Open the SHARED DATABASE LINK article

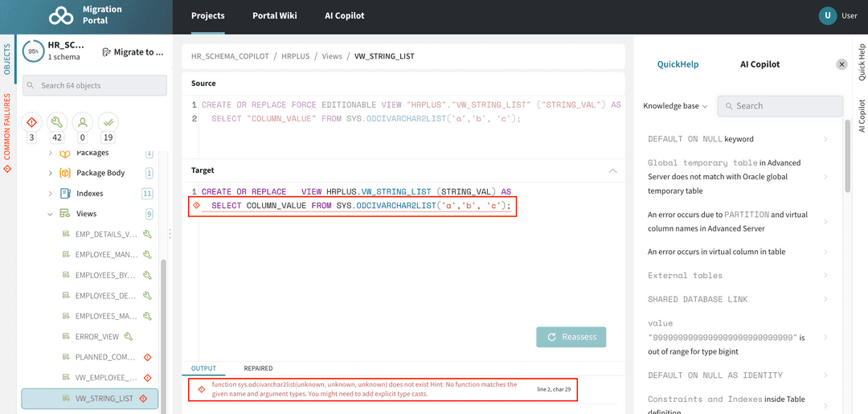(698, 299)
